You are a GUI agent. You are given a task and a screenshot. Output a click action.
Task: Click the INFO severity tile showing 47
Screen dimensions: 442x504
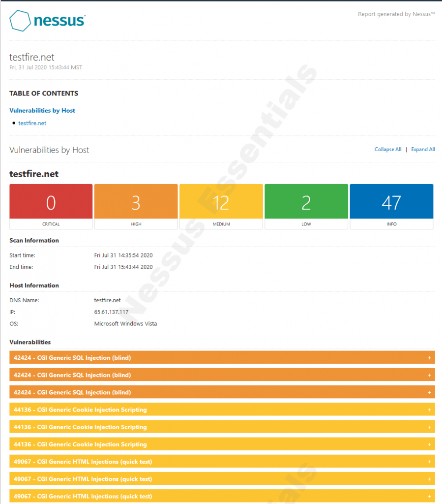[391, 202]
